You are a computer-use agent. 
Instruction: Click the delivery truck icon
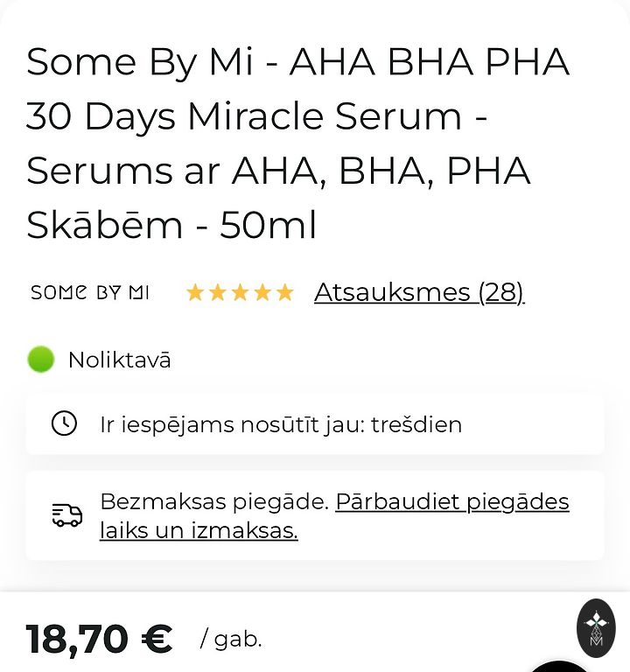pyautogui.click(x=67, y=515)
